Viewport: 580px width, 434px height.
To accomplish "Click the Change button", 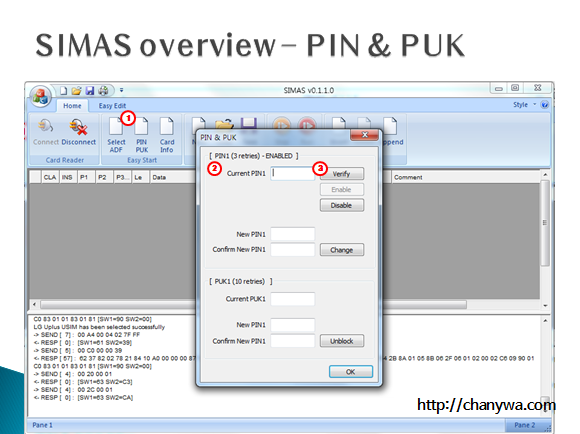I will coord(342,250).
